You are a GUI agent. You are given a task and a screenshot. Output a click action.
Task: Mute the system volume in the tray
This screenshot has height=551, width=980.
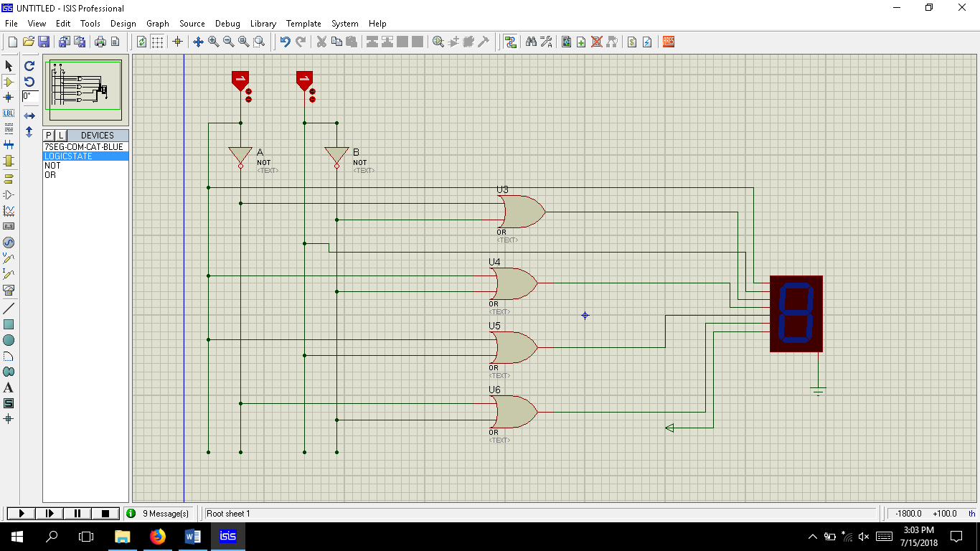click(x=864, y=536)
